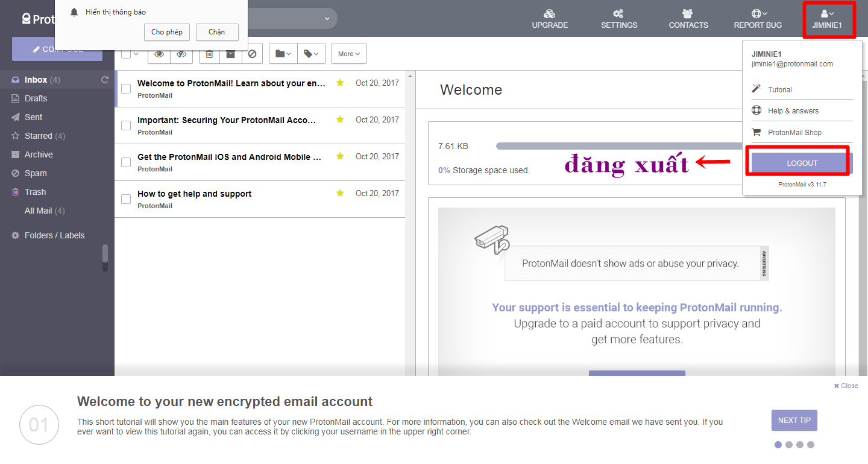Expand the select-all checkbox dropdown arrow
The image size is (868, 464).
tap(136, 54)
